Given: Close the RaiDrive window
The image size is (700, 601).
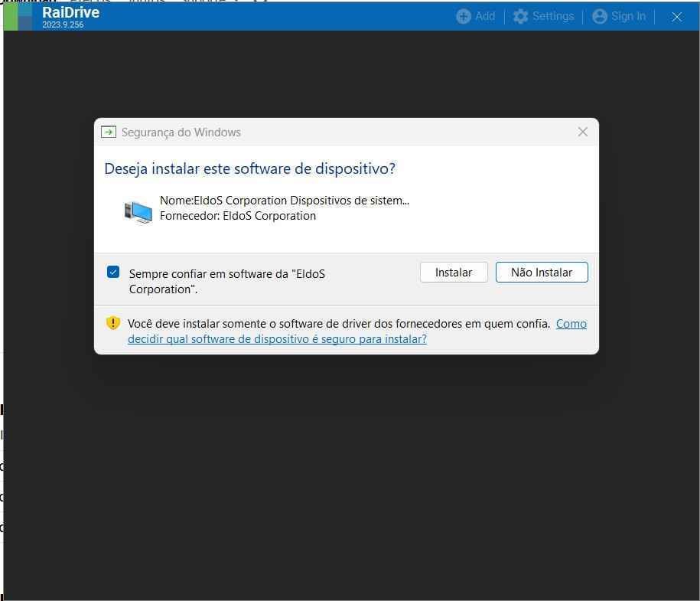Looking at the screenshot, I should [x=676, y=16].
